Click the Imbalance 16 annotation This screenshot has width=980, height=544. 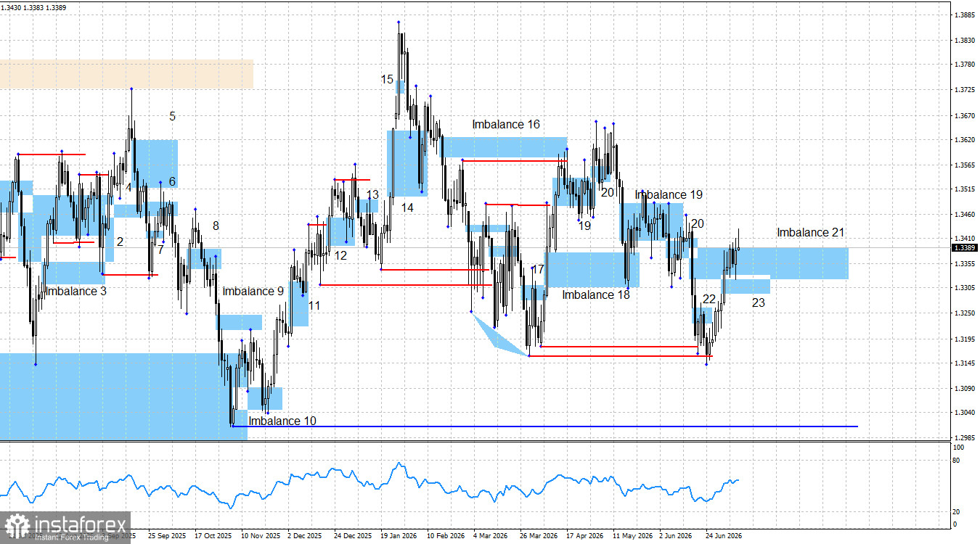tap(506, 125)
